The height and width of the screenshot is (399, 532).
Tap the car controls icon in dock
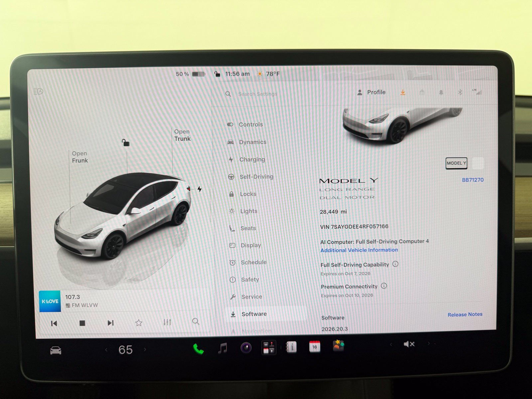pos(56,350)
